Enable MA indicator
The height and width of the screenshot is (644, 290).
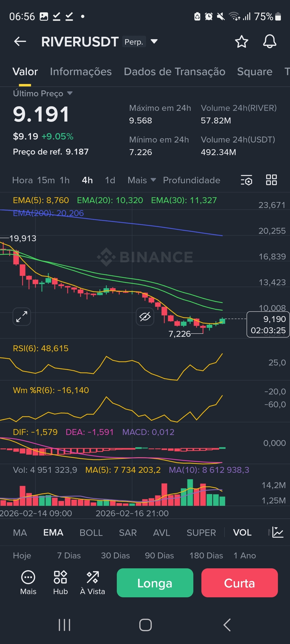[20, 533]
